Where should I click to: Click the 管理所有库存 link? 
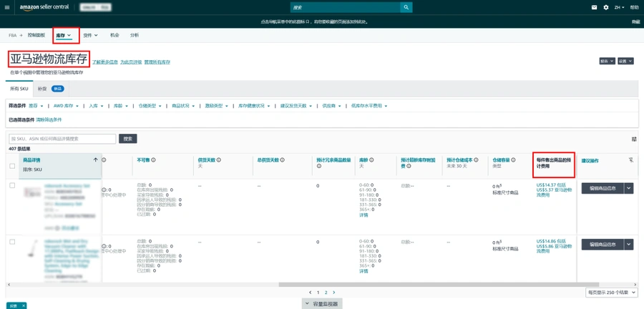[x=157, y=62]
